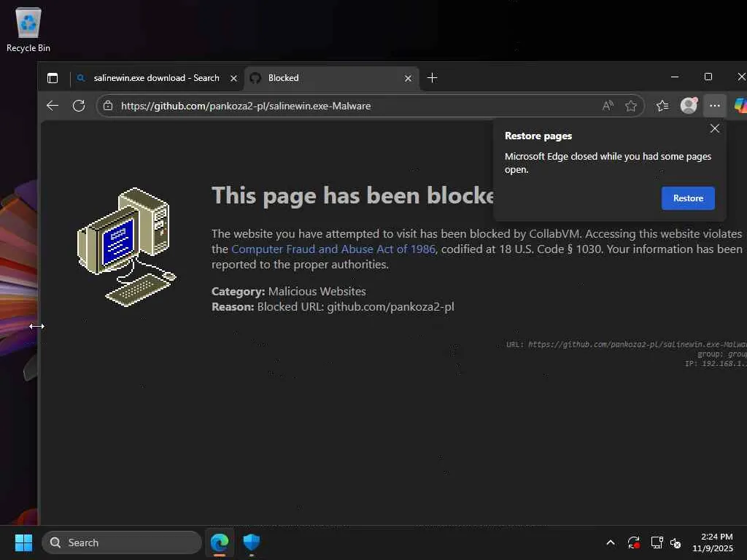
Task: Open a new tab with the plus button
Action: click(432, 78)
